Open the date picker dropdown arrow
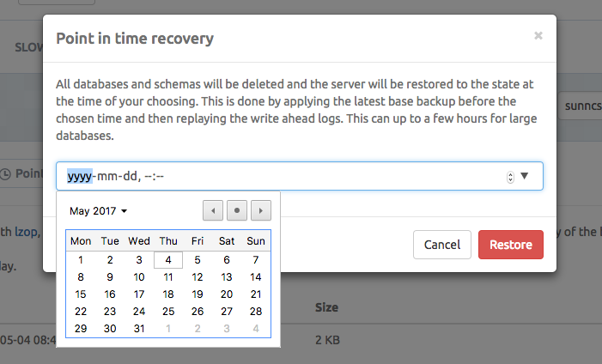The image size is (602, 364). 526,177
